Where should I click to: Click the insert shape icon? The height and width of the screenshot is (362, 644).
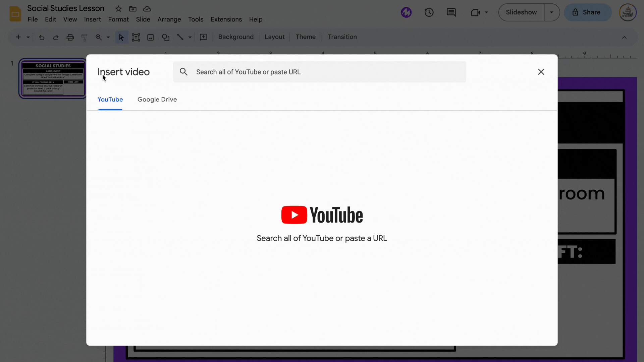[166, 37]
